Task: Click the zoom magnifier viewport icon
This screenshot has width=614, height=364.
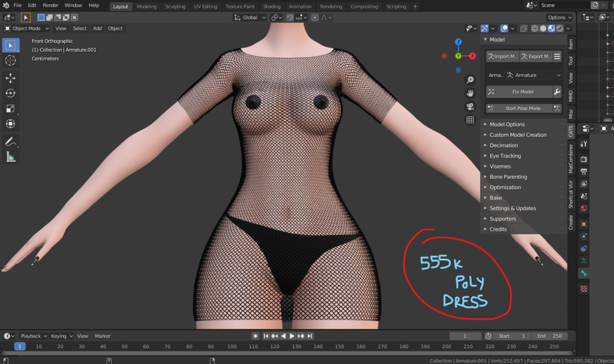Action: pyautogui.click(x=470, y=80)
